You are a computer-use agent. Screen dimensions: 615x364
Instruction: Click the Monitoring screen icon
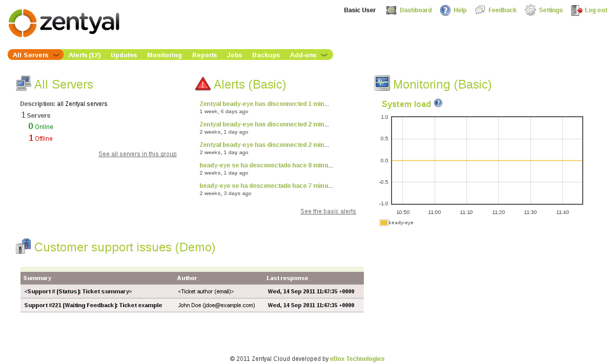(x=382, y=83)
